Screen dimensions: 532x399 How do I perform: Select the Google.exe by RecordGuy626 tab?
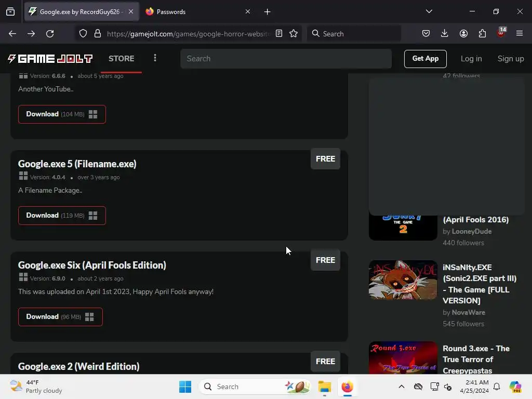(82, 12)
